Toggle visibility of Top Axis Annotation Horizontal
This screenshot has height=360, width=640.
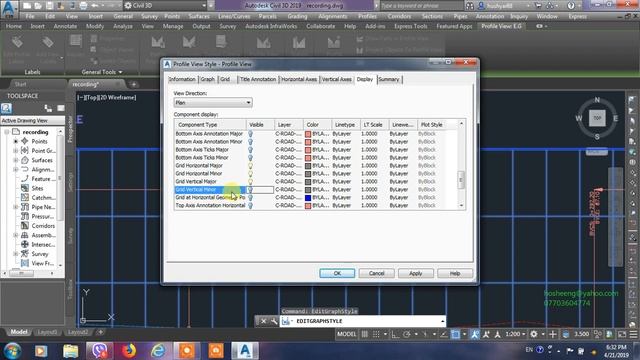coord(250,205)
